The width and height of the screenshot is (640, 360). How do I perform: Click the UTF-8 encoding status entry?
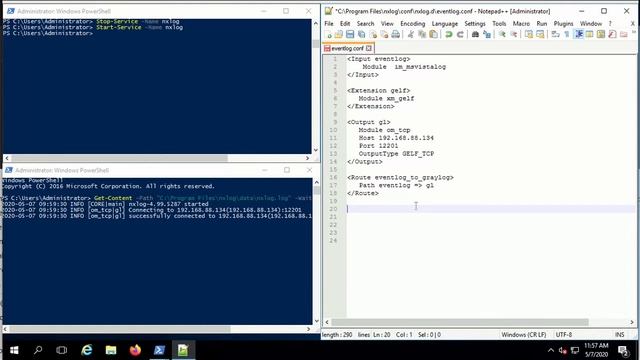[563, 335]
